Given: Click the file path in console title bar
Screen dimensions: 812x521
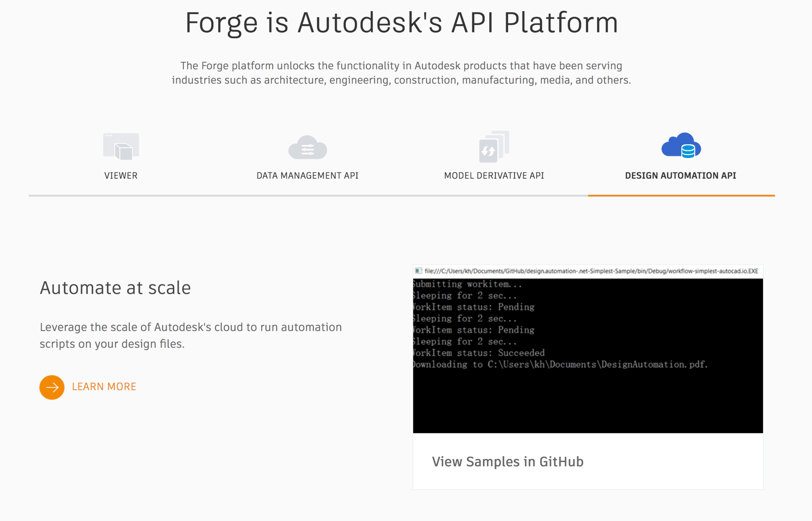Looking at the screenshot, I should [591, 271].
